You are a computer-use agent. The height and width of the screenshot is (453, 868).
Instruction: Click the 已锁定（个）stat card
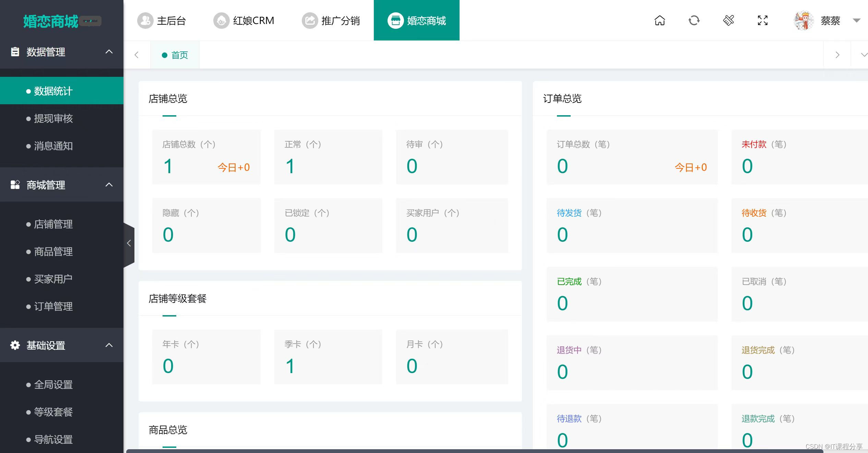click(328, 226)
